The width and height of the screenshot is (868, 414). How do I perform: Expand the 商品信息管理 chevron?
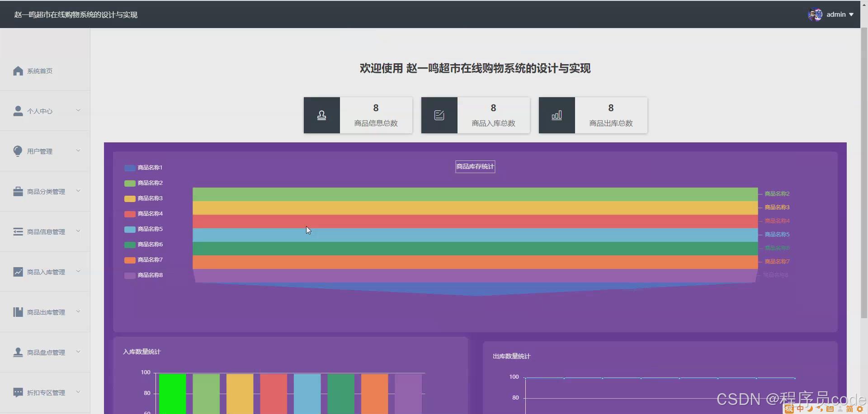[78, 231]
